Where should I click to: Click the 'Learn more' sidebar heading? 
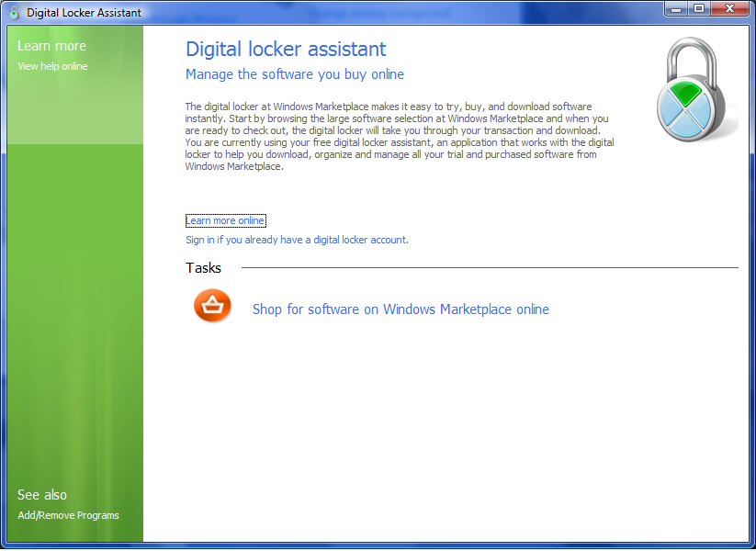tap(51, 46)
